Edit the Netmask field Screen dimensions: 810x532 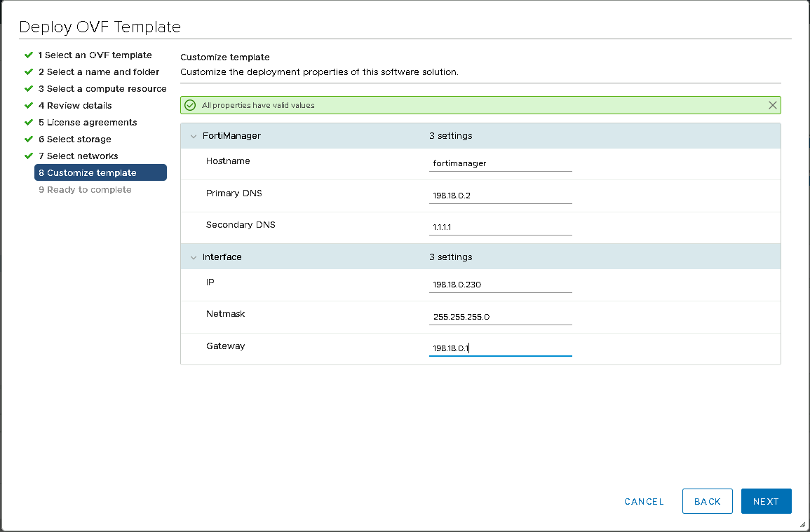pyautogui.click(x=500, y=317)
